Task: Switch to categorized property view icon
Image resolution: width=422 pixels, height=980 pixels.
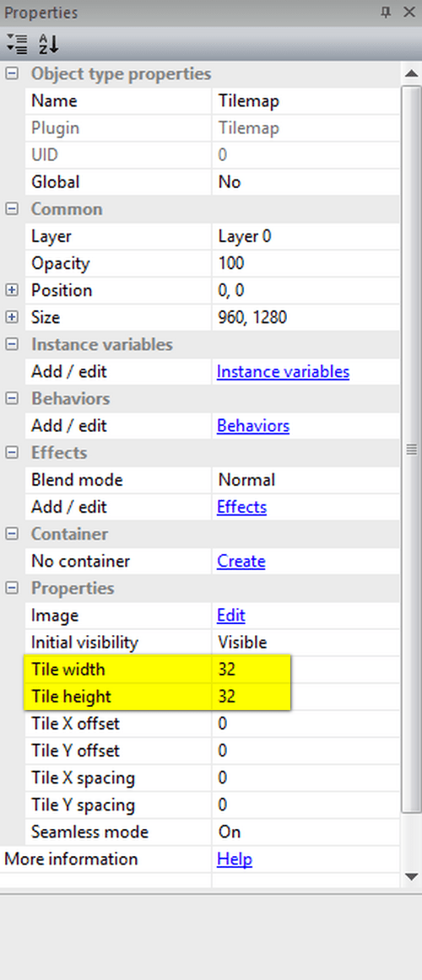Action: (17, 44)
